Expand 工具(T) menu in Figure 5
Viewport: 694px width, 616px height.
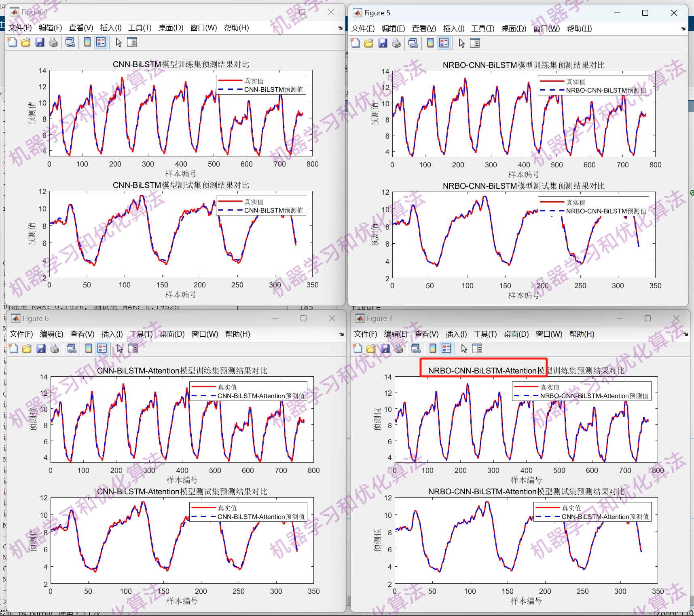point(483,28)
